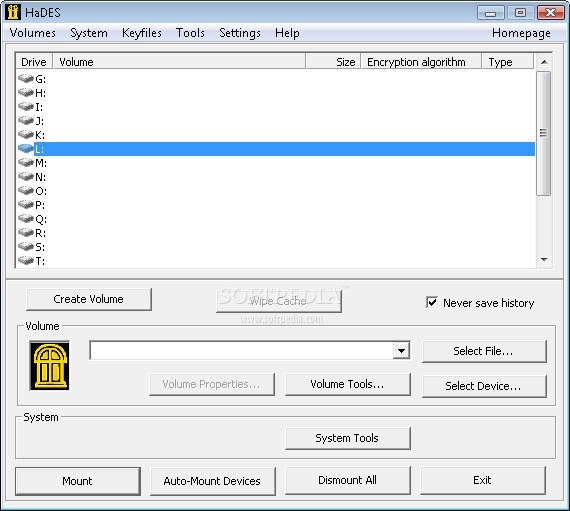Click the M: drive icon
The height and width of the screenshot is (511, 570).
tap(26, 162)
